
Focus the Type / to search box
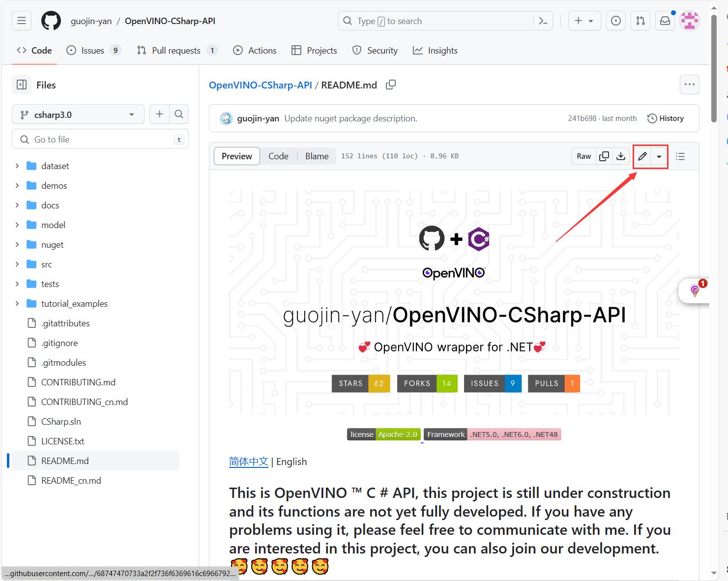click(x=445, y=21)
